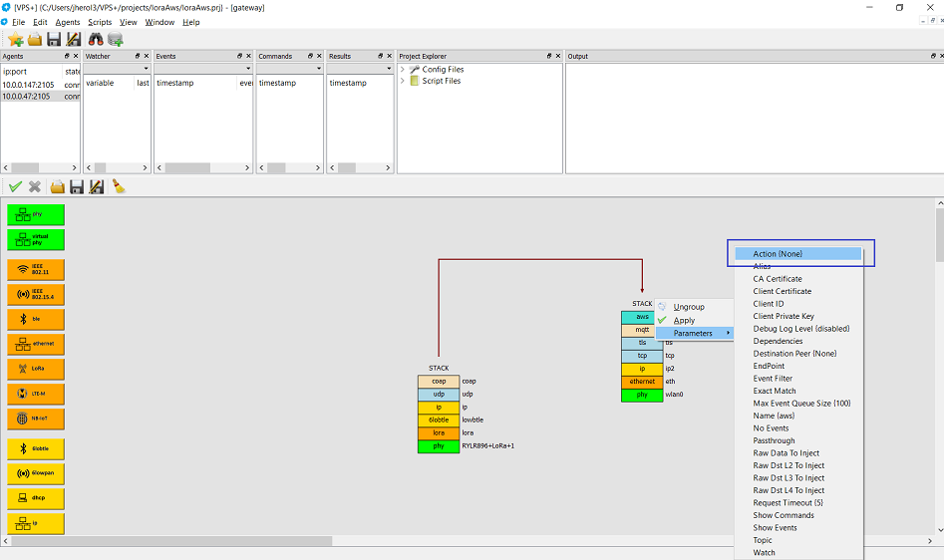Select the NB-IoT block in the palette

pyautogui.click(x=36, y=419)
